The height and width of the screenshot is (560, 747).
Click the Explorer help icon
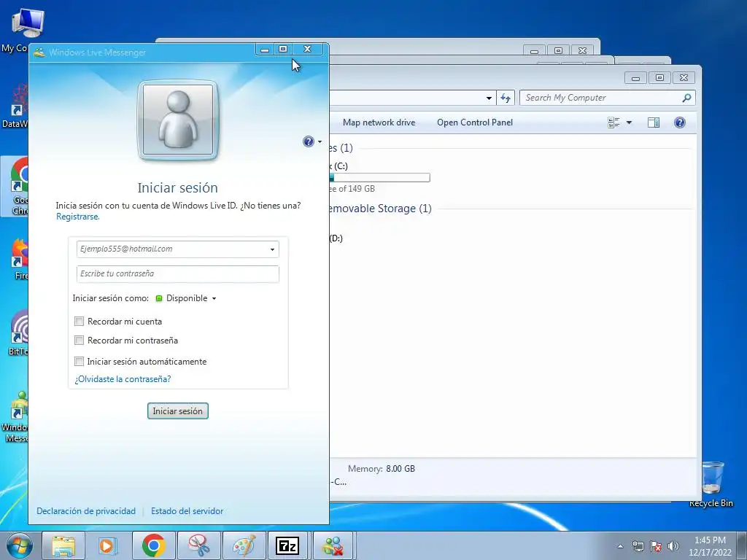680,122
